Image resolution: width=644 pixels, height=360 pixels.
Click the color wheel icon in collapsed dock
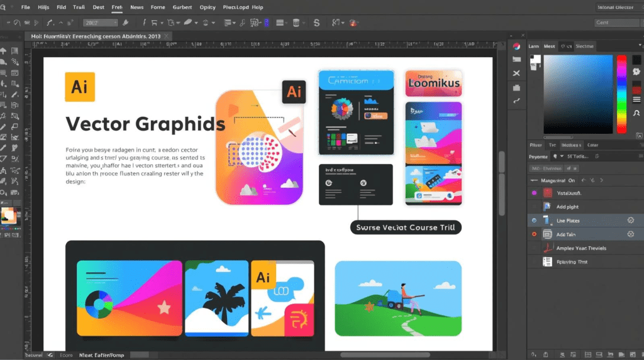click(516, 46)
